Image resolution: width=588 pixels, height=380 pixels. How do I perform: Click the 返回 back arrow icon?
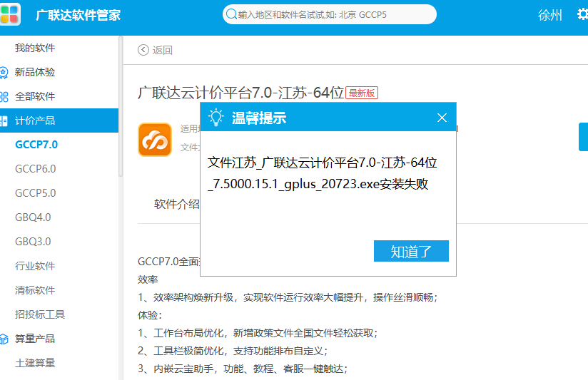143,50
